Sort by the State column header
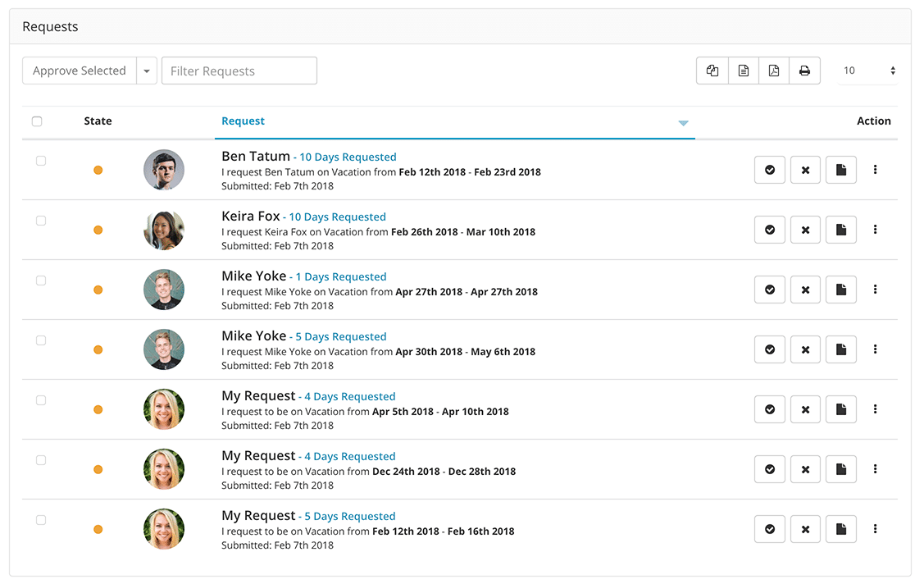 click(98, 121)
